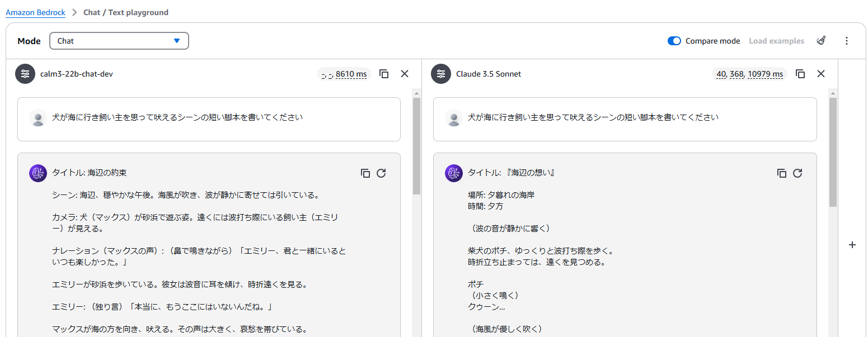The width and height of the screenshot is (868, 337).
Task: Close the Claude 3.5 Sonnet panel
Action: pos(821,74)
